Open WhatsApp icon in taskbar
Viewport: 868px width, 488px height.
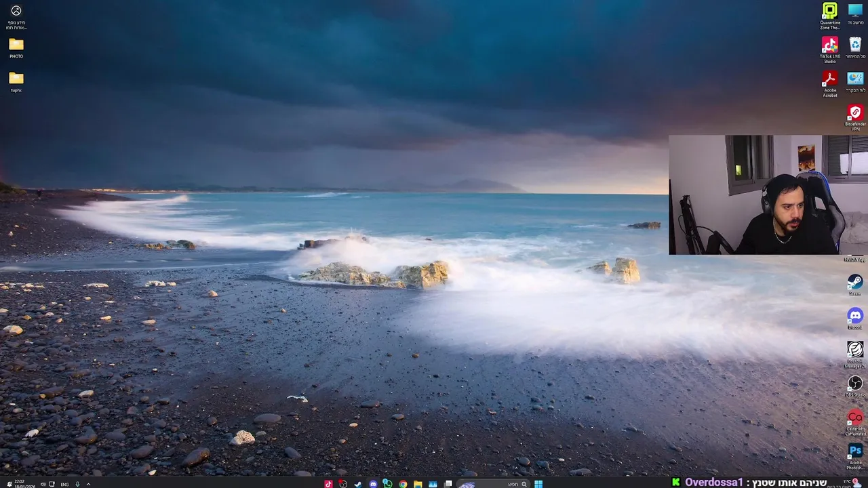pos(388,484)
